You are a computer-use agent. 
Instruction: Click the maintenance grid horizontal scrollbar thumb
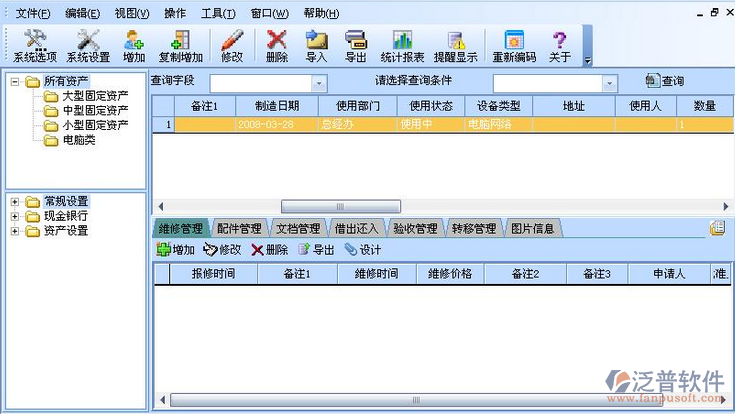(x=416, y=400)
